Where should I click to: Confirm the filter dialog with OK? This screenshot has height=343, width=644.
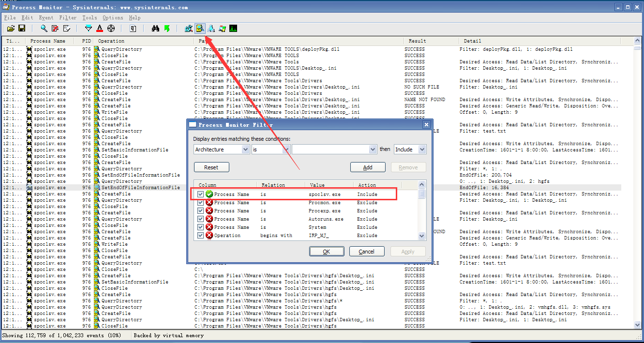[327, 252]
